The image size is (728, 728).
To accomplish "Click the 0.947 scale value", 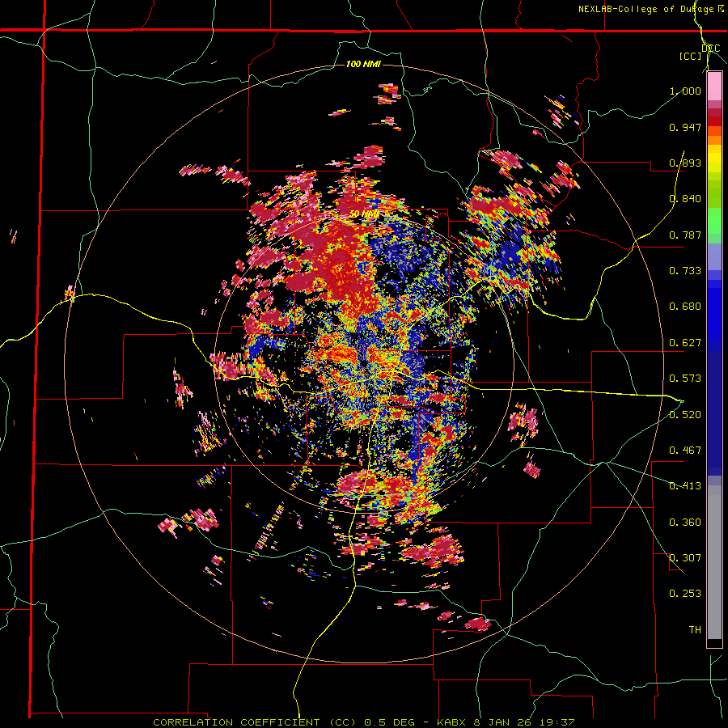I will [685, 127].
